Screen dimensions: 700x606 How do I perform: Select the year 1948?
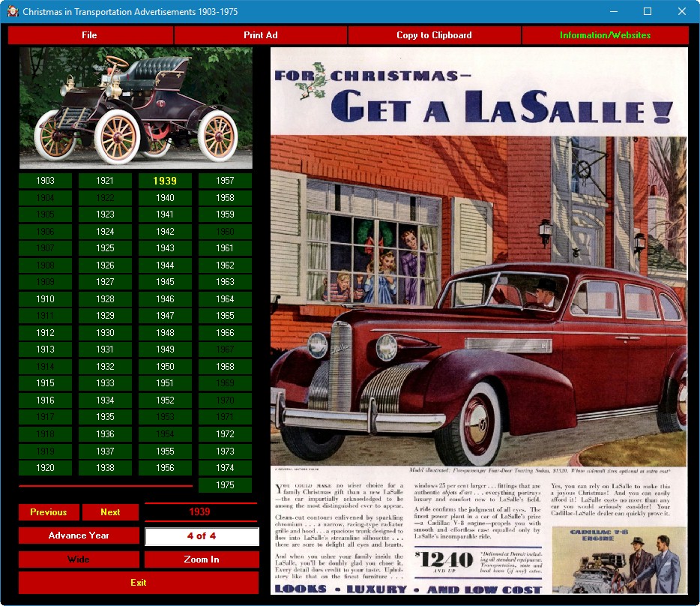pos(165,332)
